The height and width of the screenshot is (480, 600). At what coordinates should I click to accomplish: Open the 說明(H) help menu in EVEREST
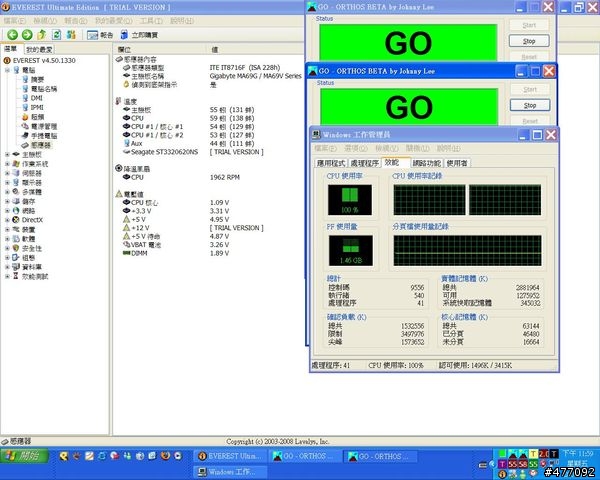click(x=181, y=21)
